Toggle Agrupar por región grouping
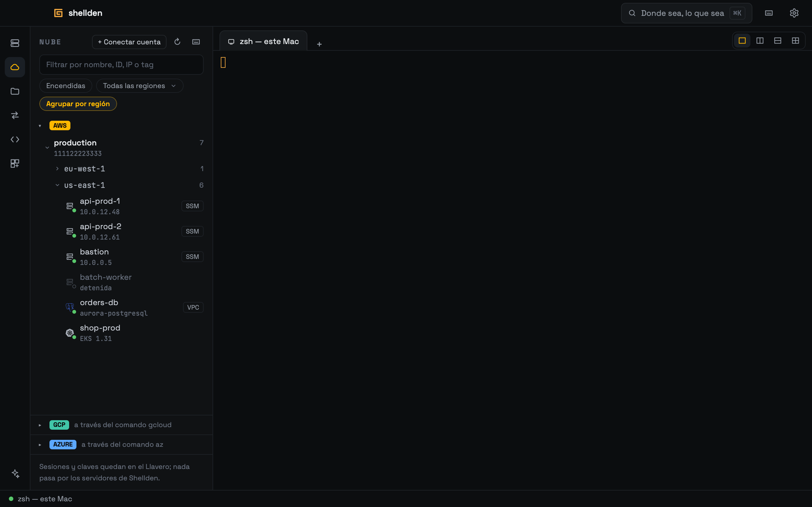The image size is (812, 507). (x=78, y=104)
